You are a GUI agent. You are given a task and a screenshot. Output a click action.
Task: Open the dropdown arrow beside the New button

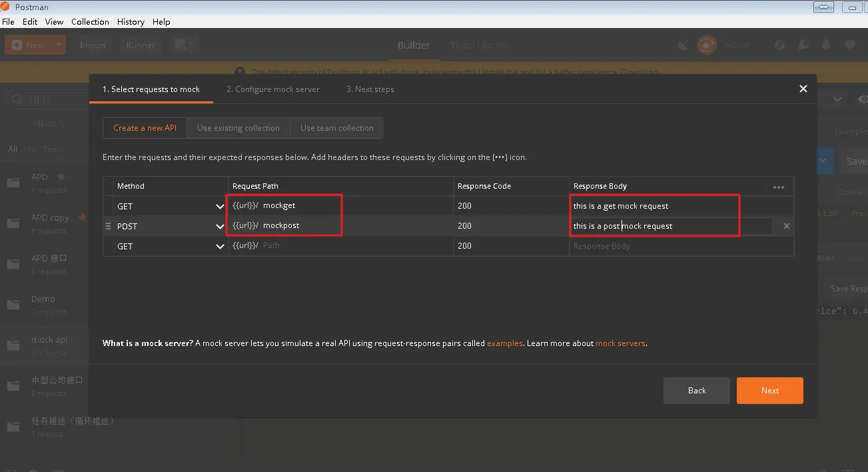(x=59, y=45)
